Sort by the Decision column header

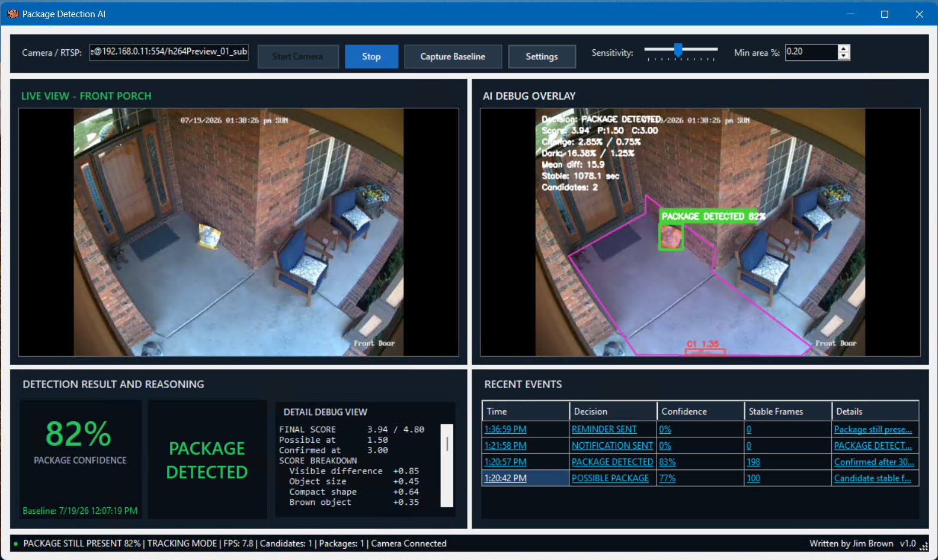coord(613,411)
